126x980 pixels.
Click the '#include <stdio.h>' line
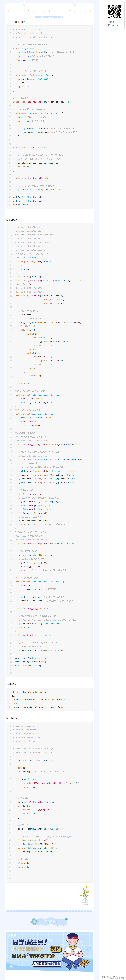tap(24, 726)
